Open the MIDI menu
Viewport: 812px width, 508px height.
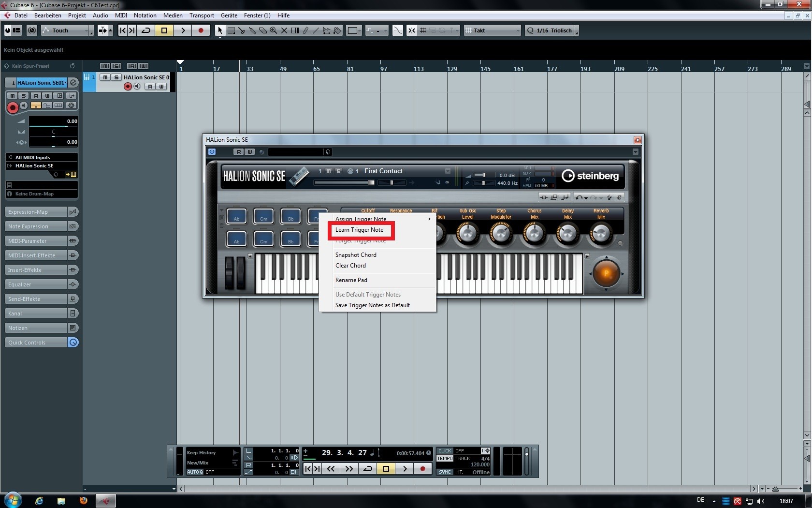[x=121, y=15]
